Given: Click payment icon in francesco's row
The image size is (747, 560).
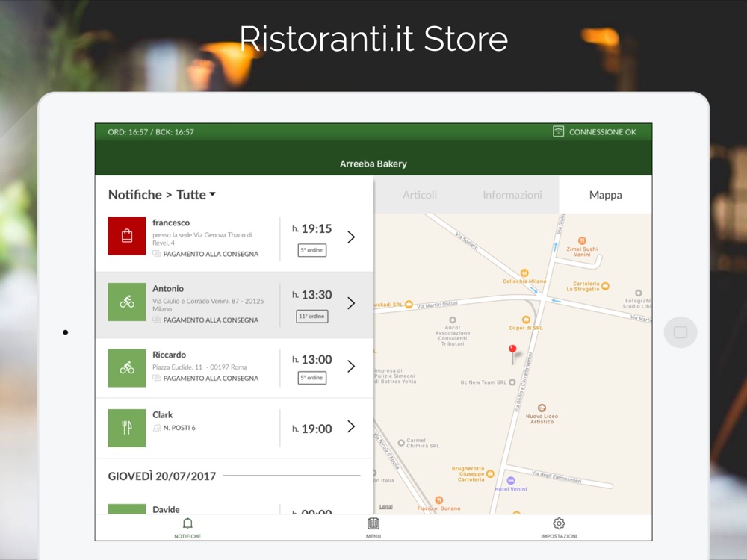Looking at the screenshot, I should 156,254.
